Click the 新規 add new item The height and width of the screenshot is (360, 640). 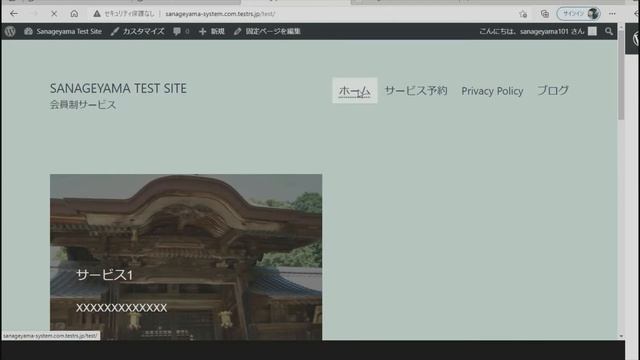pyautogui.click(x=212, y=31)
